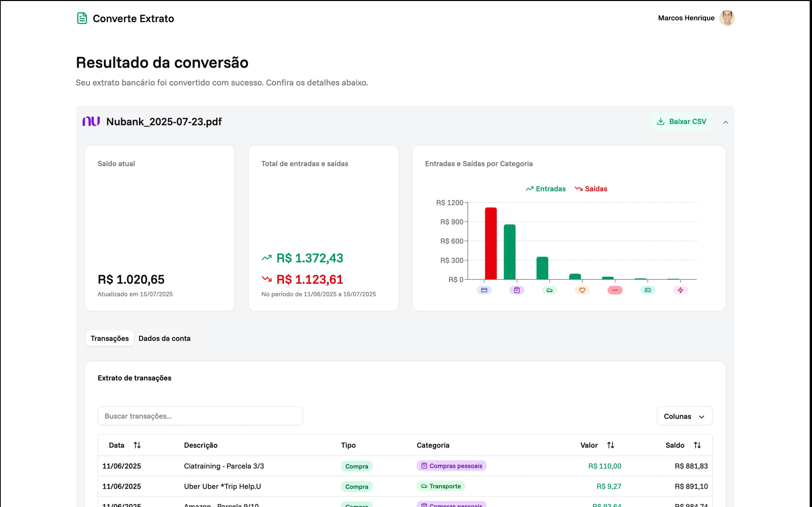Sort transactions by Valor column
Screen dimensions: 812x507
[x=610, y=445]
